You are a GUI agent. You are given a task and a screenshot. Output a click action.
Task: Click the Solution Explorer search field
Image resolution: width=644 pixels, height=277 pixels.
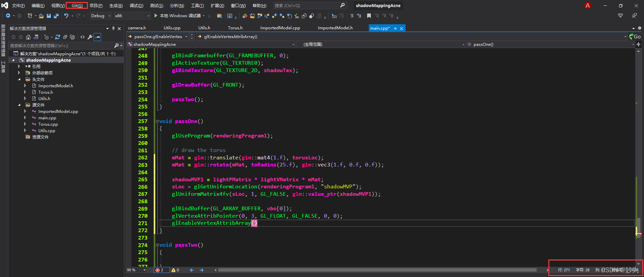coord(61,45)
